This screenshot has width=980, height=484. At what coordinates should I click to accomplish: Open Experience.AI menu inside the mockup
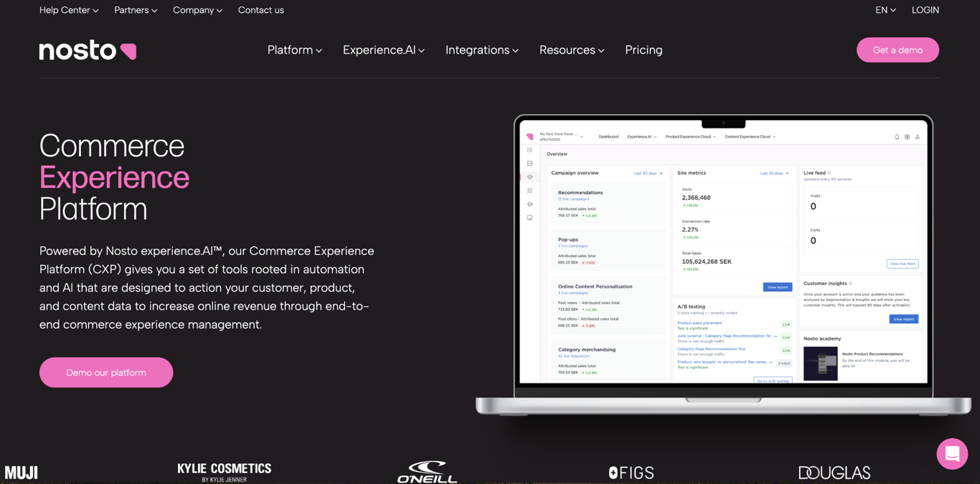[x=641, y=136]
